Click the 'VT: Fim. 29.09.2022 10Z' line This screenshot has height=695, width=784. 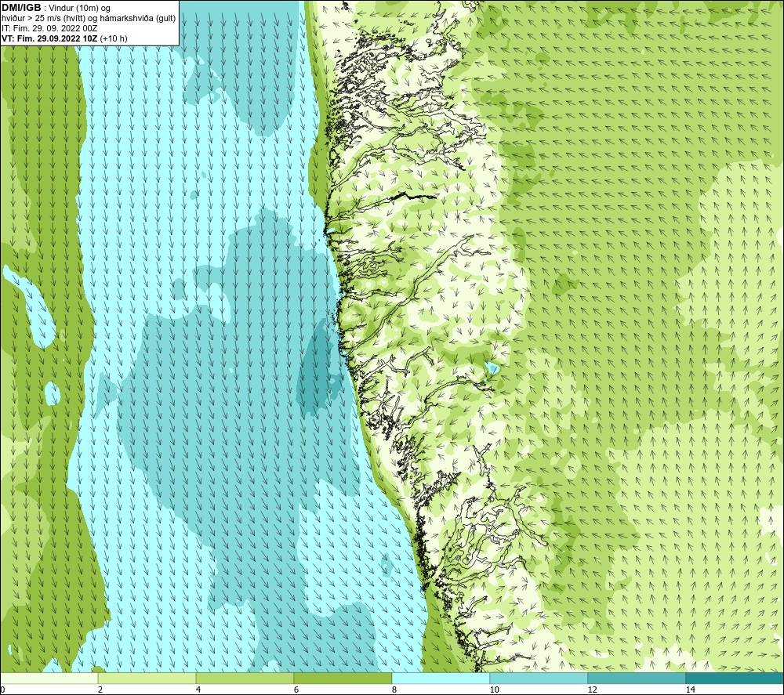pos(49,38)
